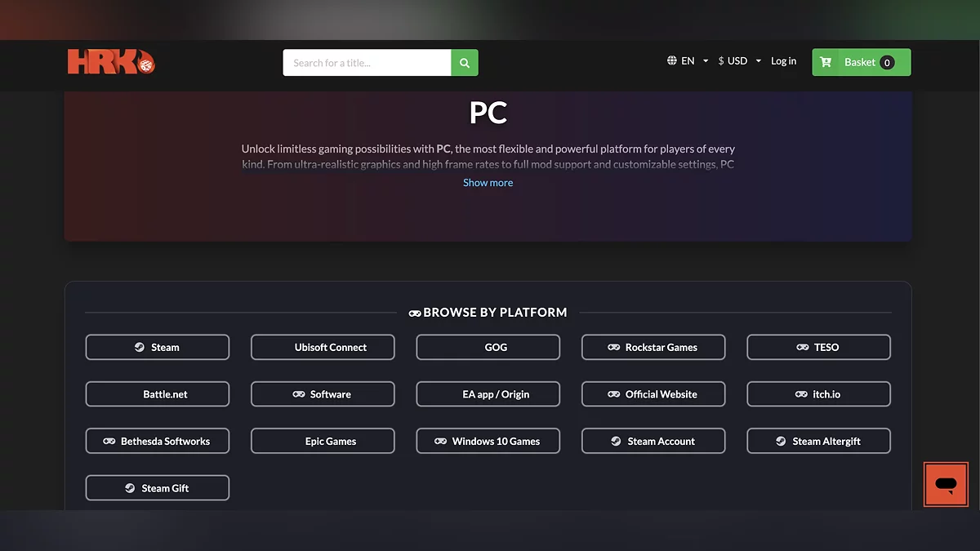Click the green search magnifier button
The image size is (980, 551).
[465, 63]
